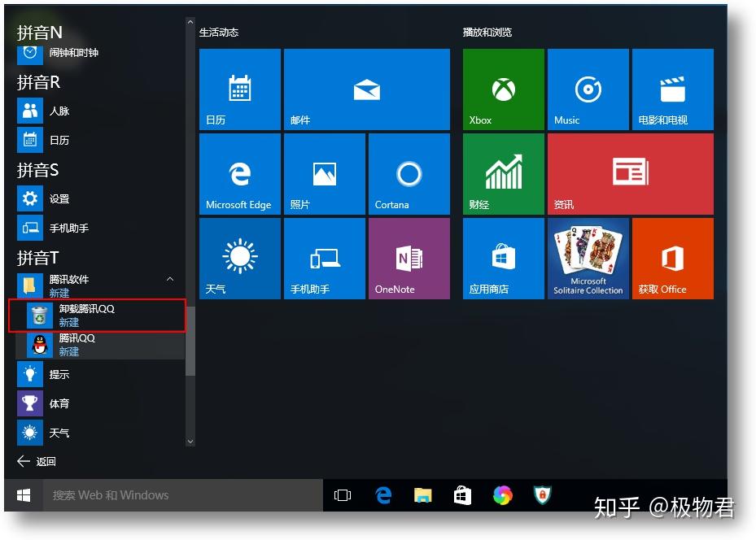Jump to the 拼音S letter header
The height and width of the screenshot is (540, 756).
pos(38,170)
